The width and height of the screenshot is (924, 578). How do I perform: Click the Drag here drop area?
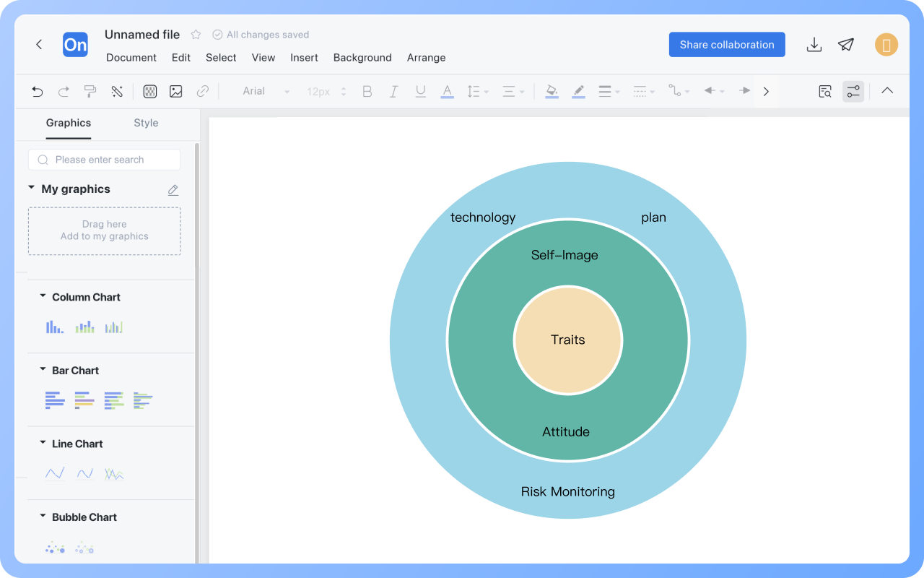[x=105, y=231]
